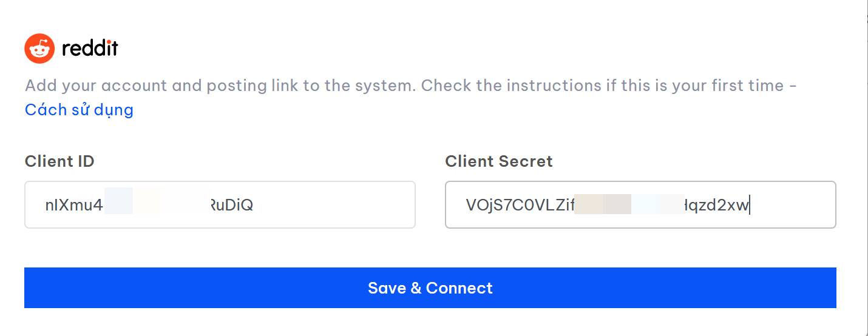This screenshot has height=336, width=868.
Task: Click the 'Check the instructions' sentence
Action: pos(607,86)
